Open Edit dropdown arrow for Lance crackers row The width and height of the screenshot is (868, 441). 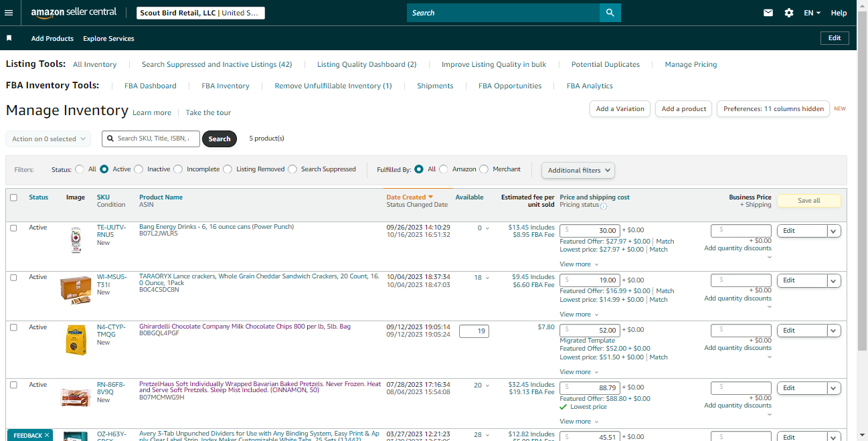(834, 280)
